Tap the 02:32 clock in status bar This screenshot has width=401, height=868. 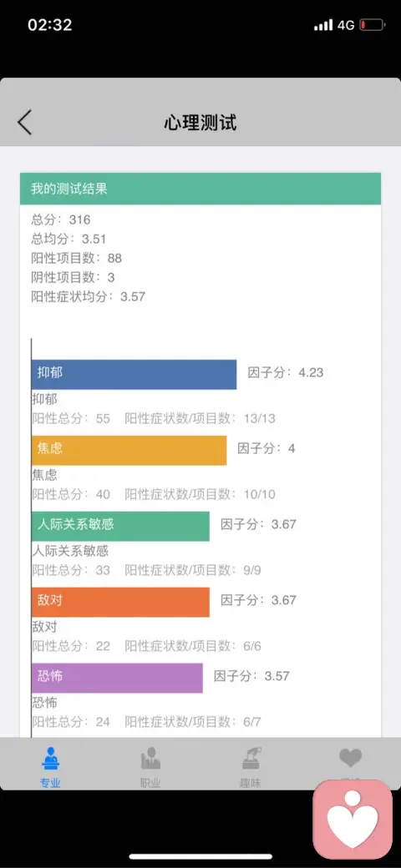pos(50,25)
